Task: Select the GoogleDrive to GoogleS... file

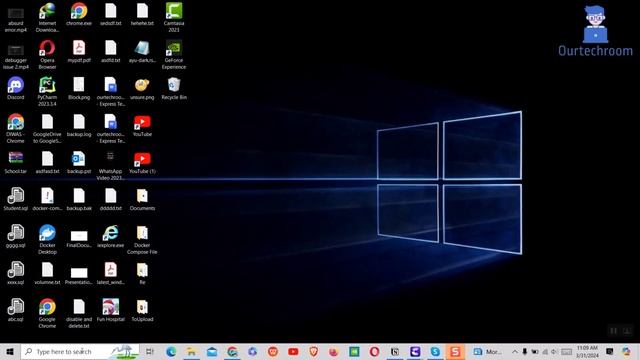Action: (47, 129)
